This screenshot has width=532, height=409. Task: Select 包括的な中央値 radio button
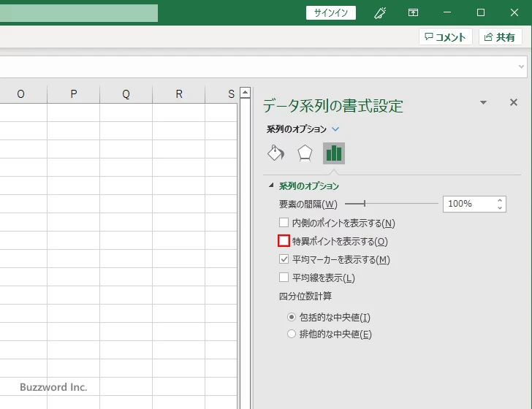292,317
